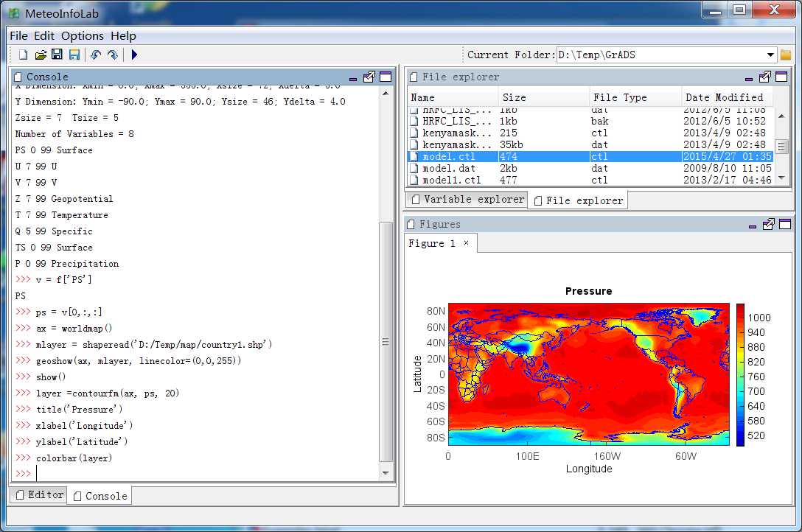
Task: Click the console vertical scrollbar thumb
Action: pos(386,341)
